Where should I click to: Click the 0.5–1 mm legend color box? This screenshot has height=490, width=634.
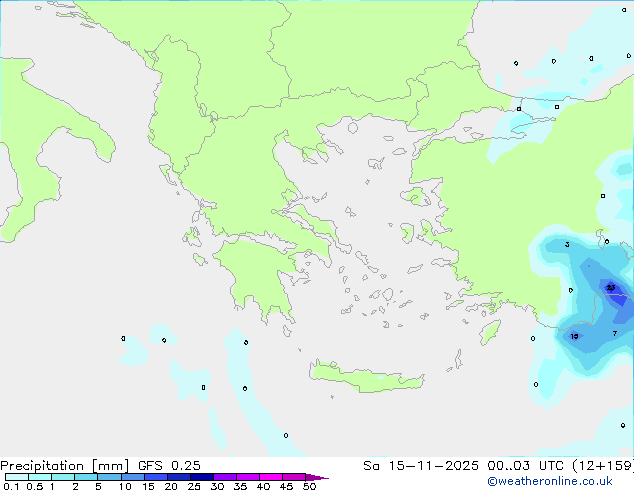click(x=40, y=477)
